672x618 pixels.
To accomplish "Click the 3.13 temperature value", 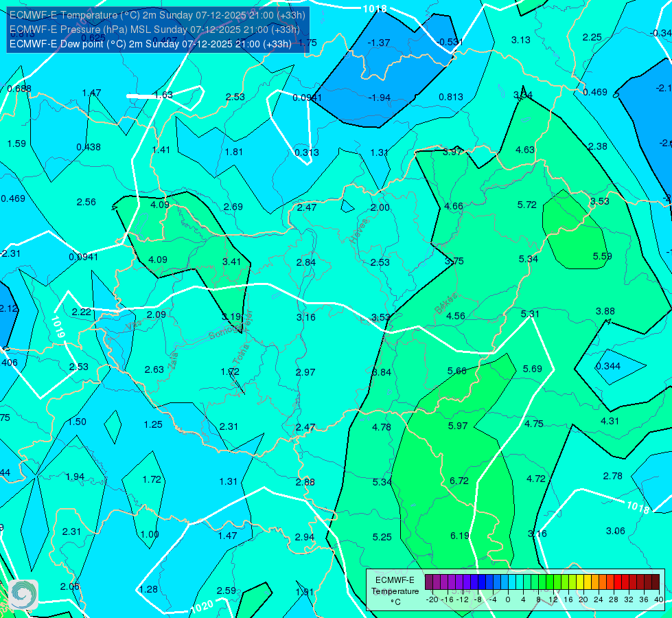I will (x=521, y=41).
